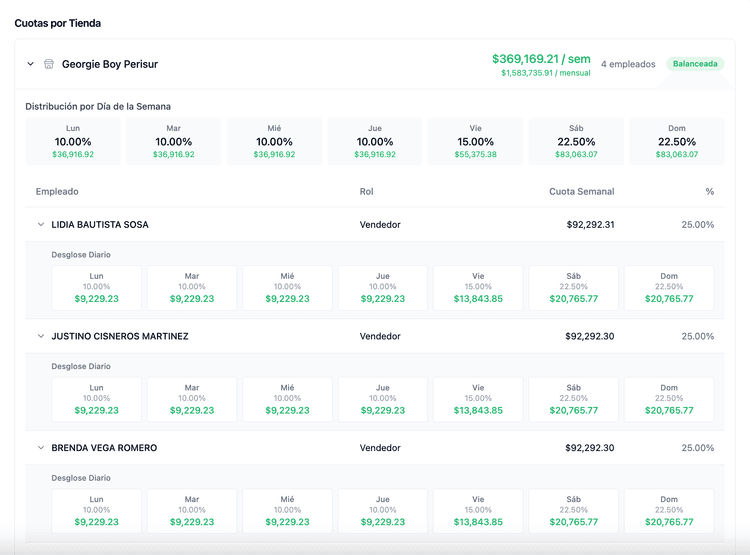Screen dimensions: 750x555
Task: Click the Cuota Semanal column header
Action: pyautogui.click(x=581, y=191)
